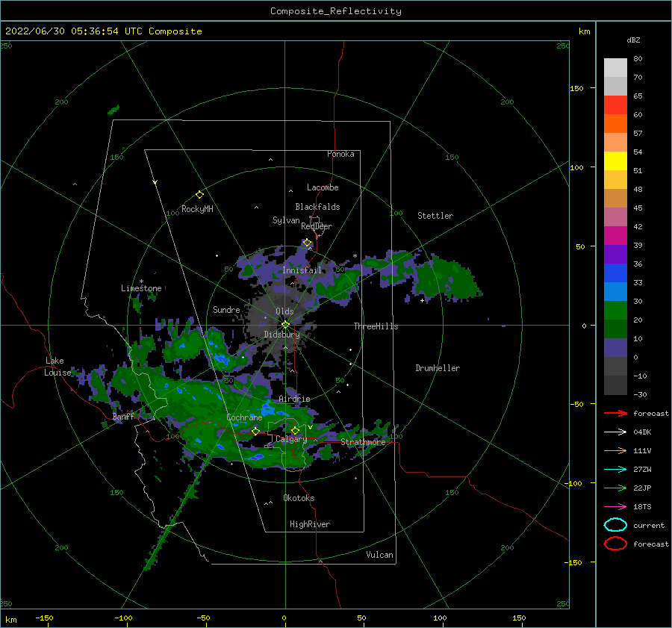Click the Composite_Reflectivity title
The width and height of the screenshot is (672, 628).
[x=336, y=11]
